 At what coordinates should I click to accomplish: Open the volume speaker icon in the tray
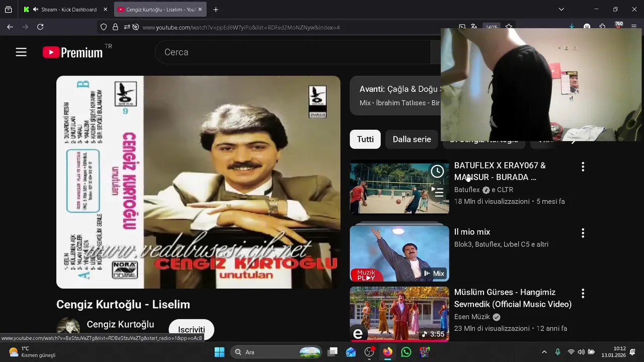[x=581, y=352]
